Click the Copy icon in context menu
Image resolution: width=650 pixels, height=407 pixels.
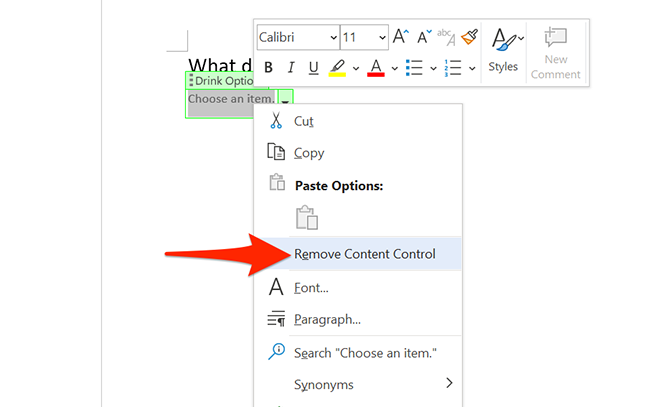coord(277,153)
